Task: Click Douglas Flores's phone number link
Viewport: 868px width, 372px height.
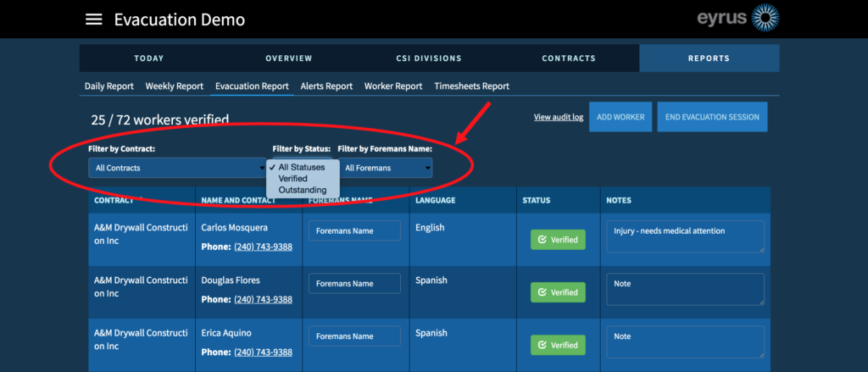Action: coord(263,299)
